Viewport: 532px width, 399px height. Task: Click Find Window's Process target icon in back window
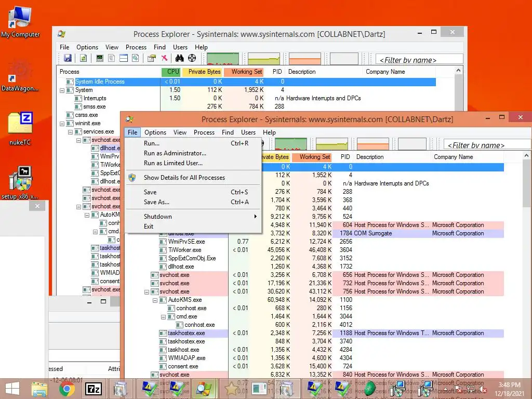coord(192,58)
